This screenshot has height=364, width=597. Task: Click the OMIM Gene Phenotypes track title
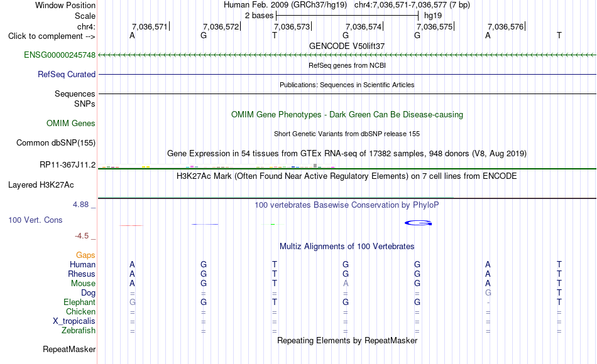pyautogui.click(x=348, y=114)
